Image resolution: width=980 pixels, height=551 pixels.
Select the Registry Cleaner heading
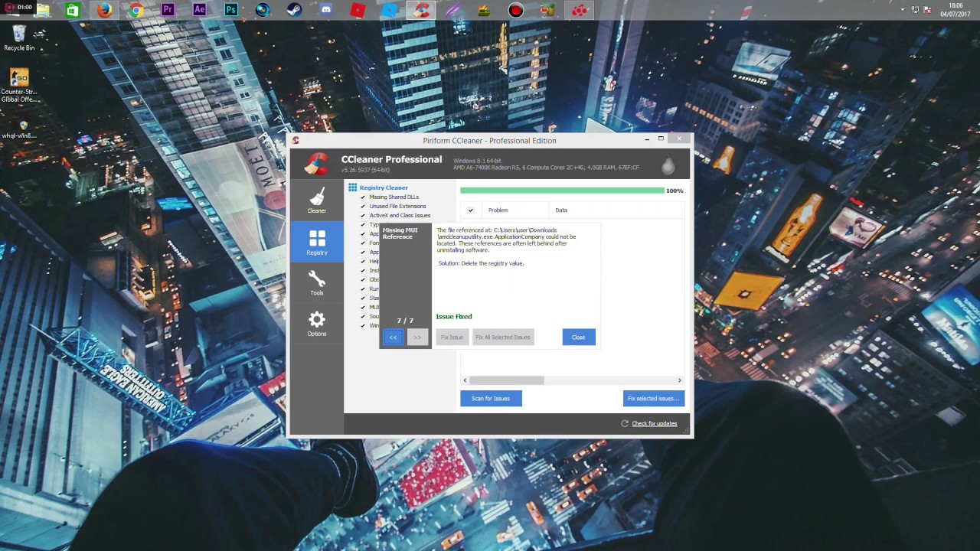[x=384, y=187]
